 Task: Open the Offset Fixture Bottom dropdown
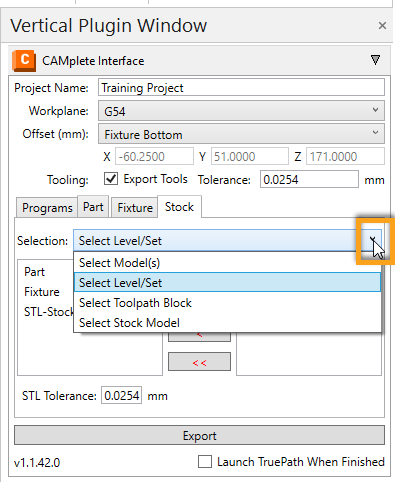[x=241, y=134]
